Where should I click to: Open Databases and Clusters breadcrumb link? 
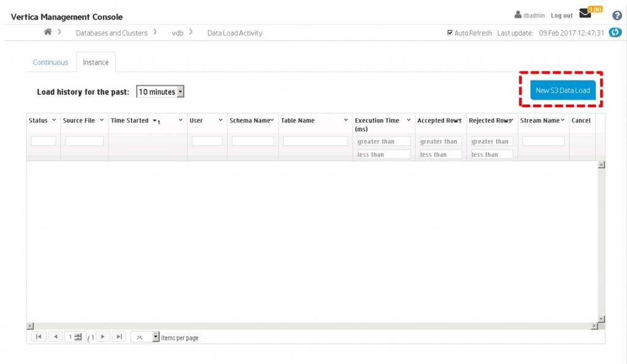point(111,33)
